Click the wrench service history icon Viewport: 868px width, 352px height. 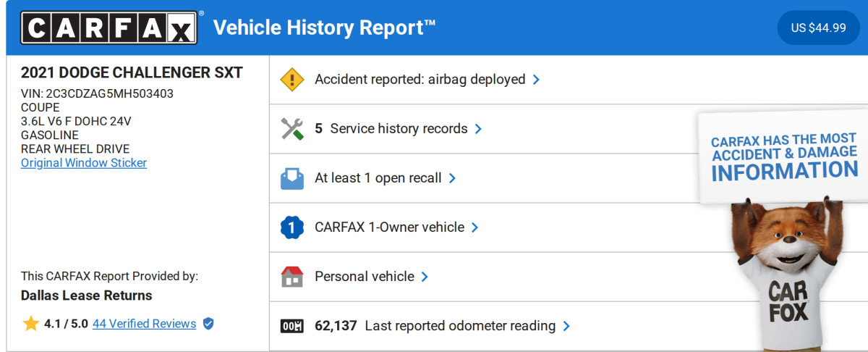292,129
